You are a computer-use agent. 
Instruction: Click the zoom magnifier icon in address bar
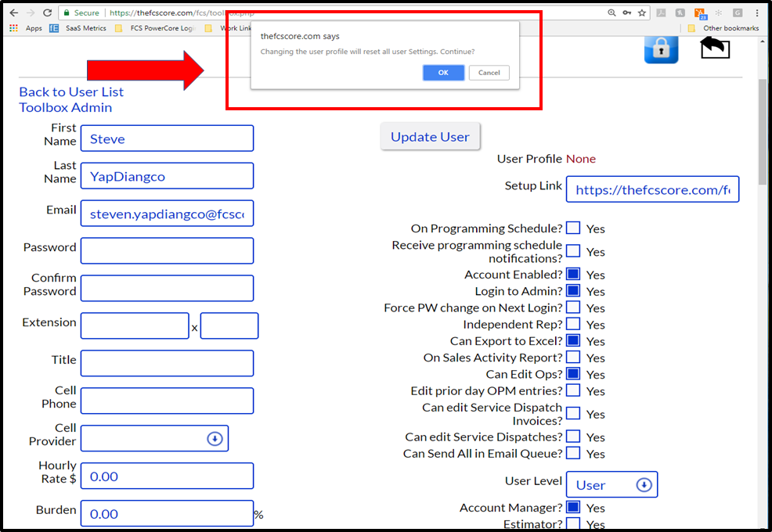pyautogui.click(x=611, y=13)
